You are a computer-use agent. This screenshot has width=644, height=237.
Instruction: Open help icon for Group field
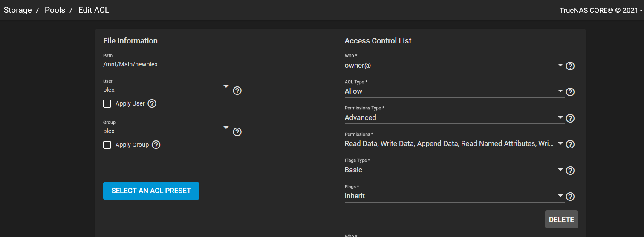click(237, 132)
